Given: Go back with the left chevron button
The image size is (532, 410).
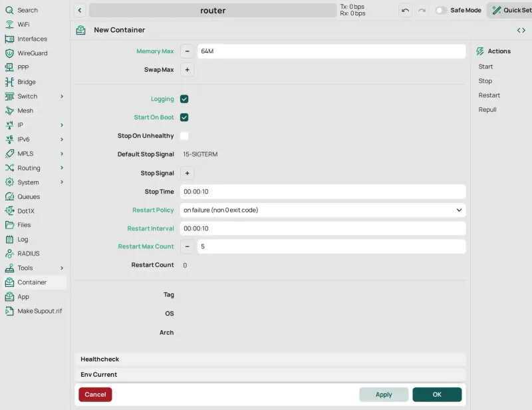Looking at the screenshot, I should (80, 11).
